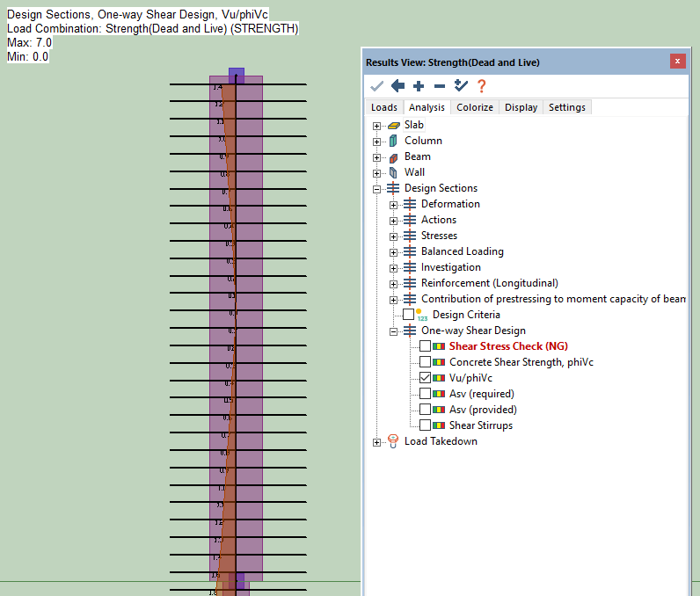Image resolution: width=700 pixels, height=596 pixels.
Task: Select the Balanced Loading tree item
Action: [462, 251]
